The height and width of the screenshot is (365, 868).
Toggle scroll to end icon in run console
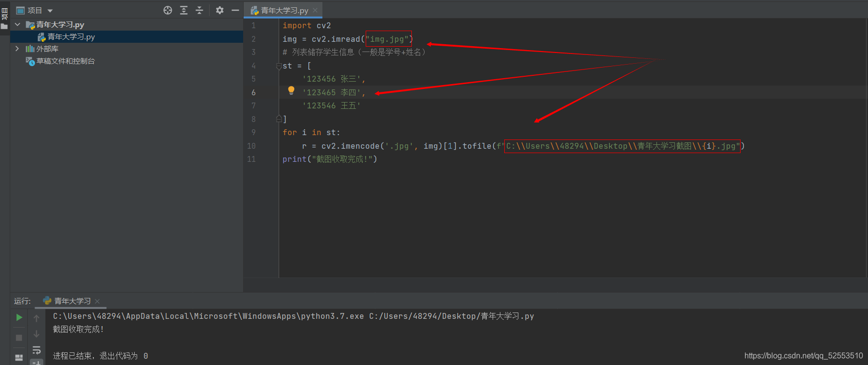[x=36, y=362]
